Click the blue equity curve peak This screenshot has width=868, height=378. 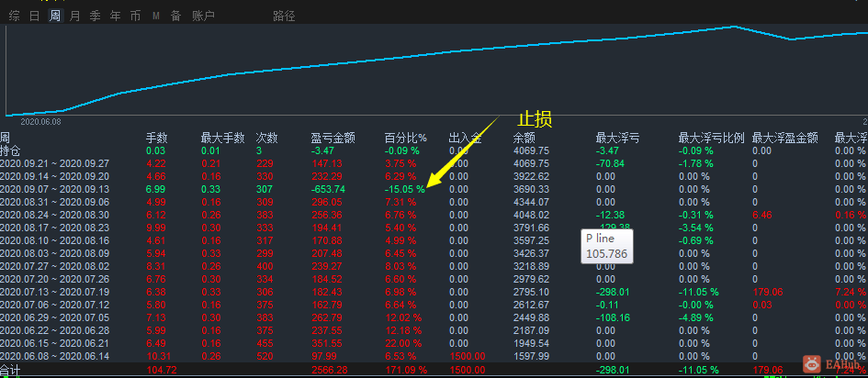(x=735, y=26)
